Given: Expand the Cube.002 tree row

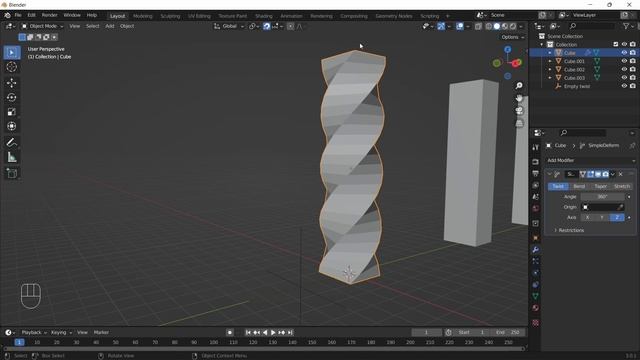Looking at the screenshot, I should click(x=550, y=69).
